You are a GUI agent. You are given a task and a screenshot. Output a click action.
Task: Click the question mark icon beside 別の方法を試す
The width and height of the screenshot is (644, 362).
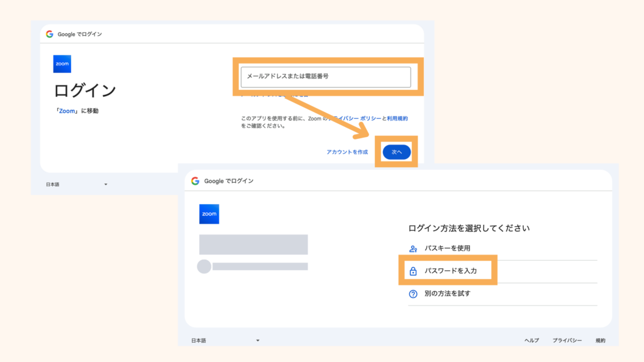coord(414,295)
